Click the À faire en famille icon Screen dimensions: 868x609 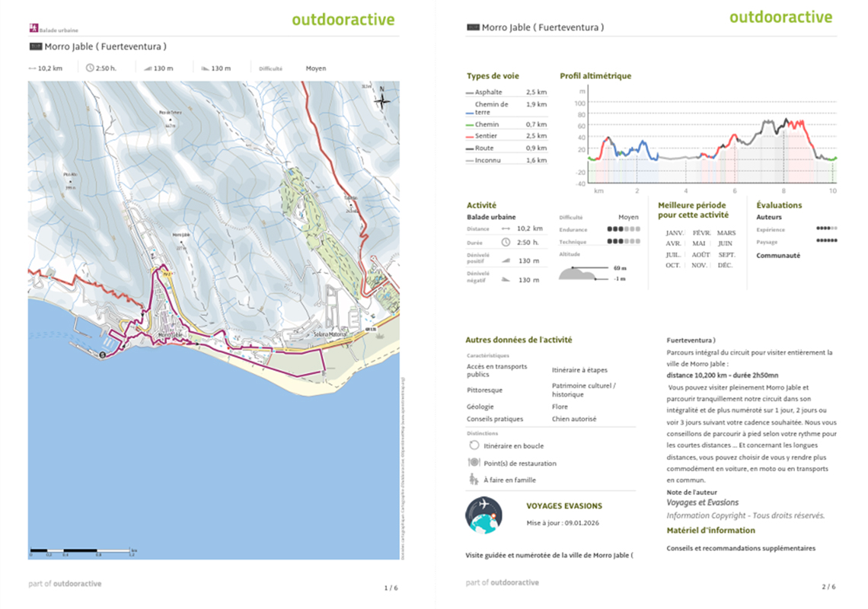[x=474, y=480]
